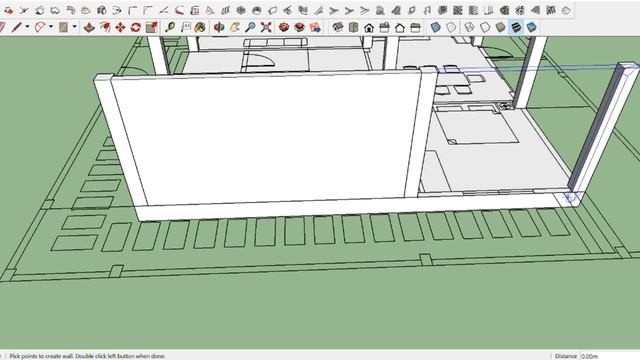Select the Offset tool
The width and height of the screenshot is (640, 360).
pos(105,27)
